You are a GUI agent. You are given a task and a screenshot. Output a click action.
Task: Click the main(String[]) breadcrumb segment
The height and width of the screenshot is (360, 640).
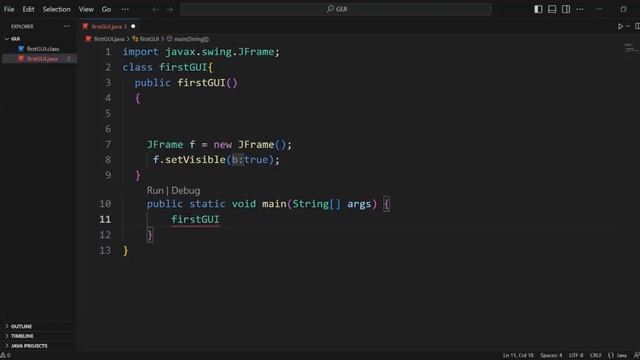(191, 39)
